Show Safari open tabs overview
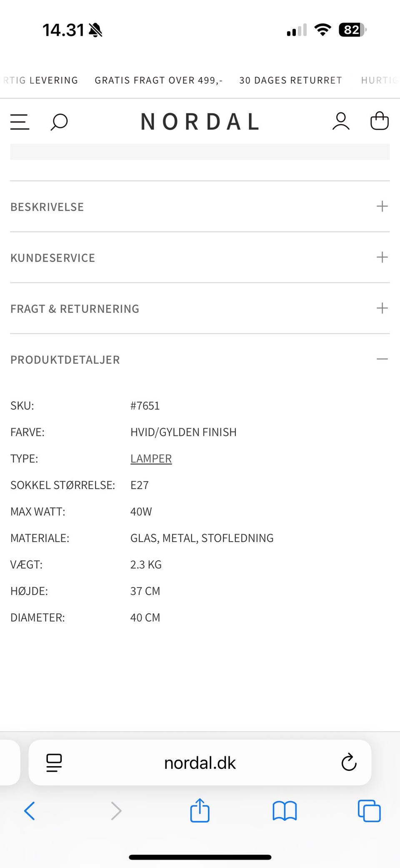This screenshot has height=868, width=400. [x=369, y=811]
